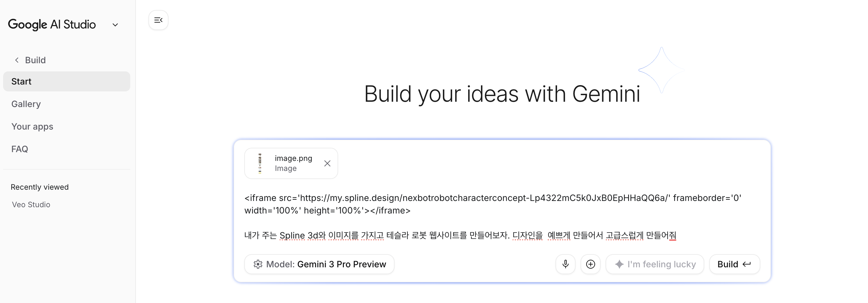Start voice input with microphone icon
The width and height of the screenshot is (868, 303).
[x=566, y=264]
